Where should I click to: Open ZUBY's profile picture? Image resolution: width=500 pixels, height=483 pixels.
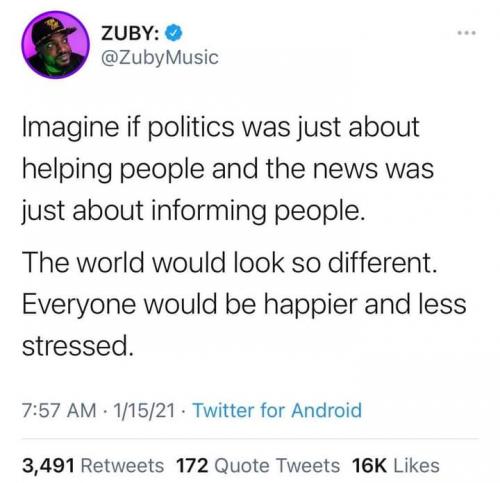(55, 45)
